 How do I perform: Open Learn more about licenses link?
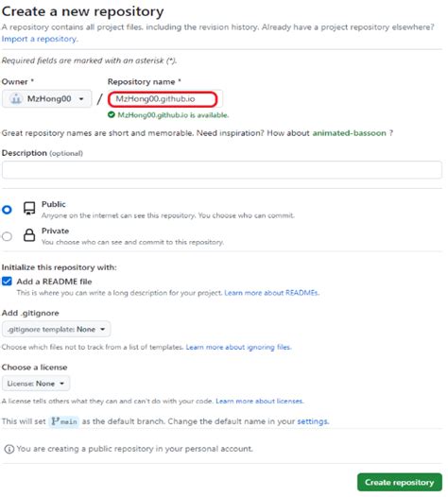point(259,402)
